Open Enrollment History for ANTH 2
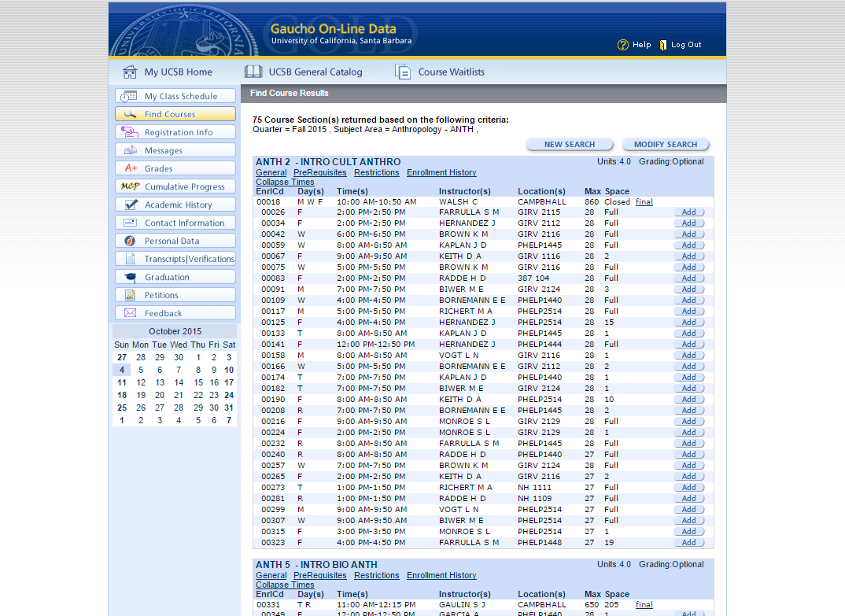This screenshot has height=616, width=845. (x=441, y=172)
